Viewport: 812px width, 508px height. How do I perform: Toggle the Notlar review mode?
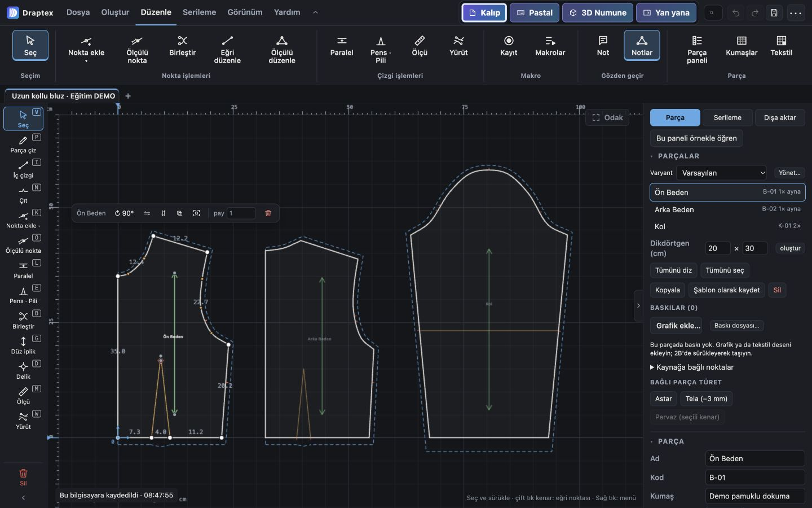642,45
